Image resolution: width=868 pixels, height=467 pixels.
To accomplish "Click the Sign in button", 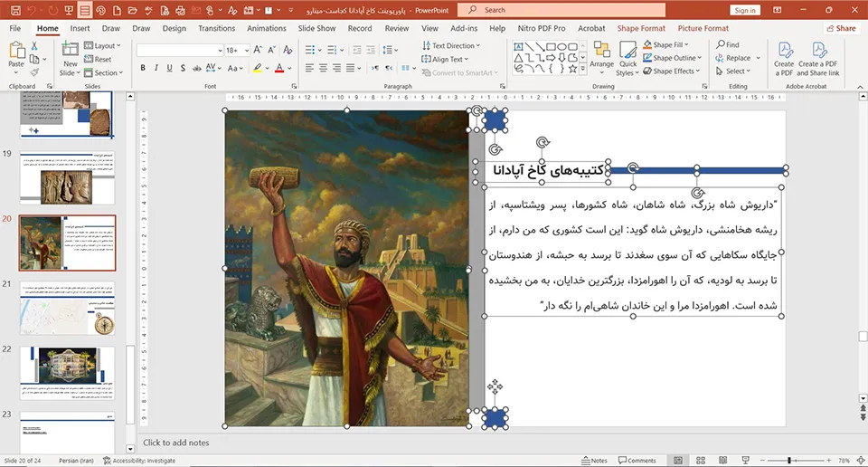I will (745, 10).
